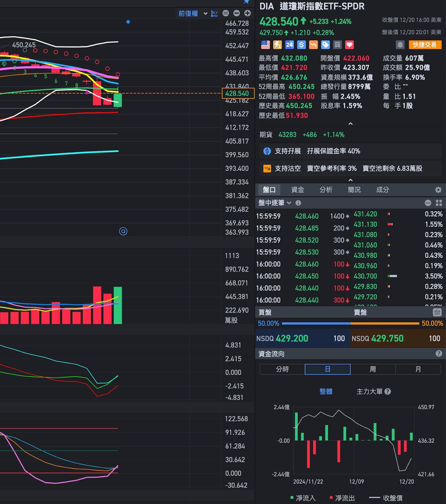Click the 428.540 price tag on axis
The height and width of the screenshot is (504, 446).
pos(238,94)
